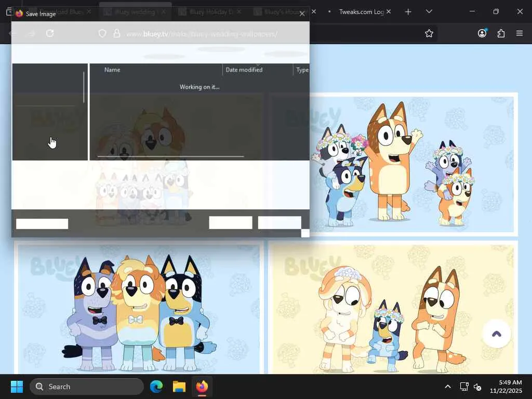Show hidden system tray icons
Screen dimensions: 532x399
448,387
